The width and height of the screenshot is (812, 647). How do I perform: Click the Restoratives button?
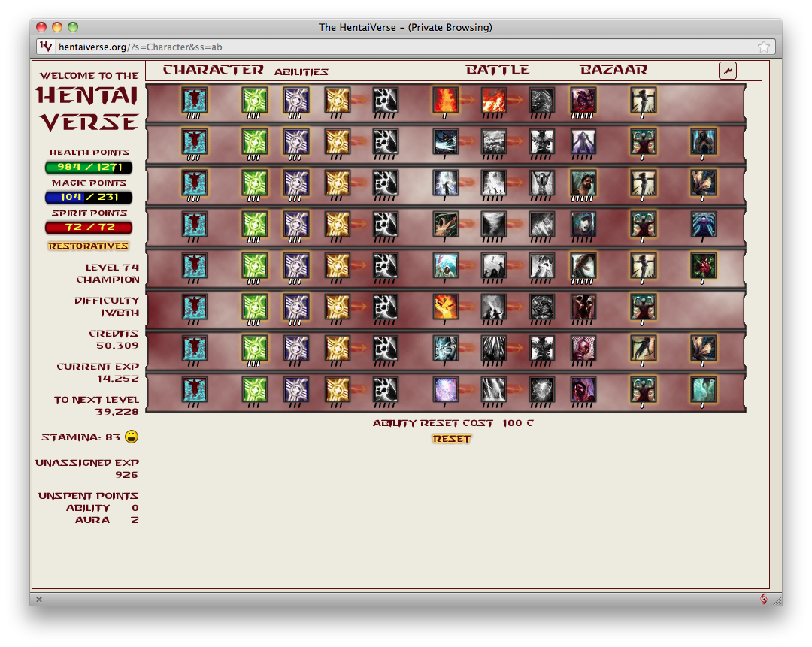pos(88,246)
